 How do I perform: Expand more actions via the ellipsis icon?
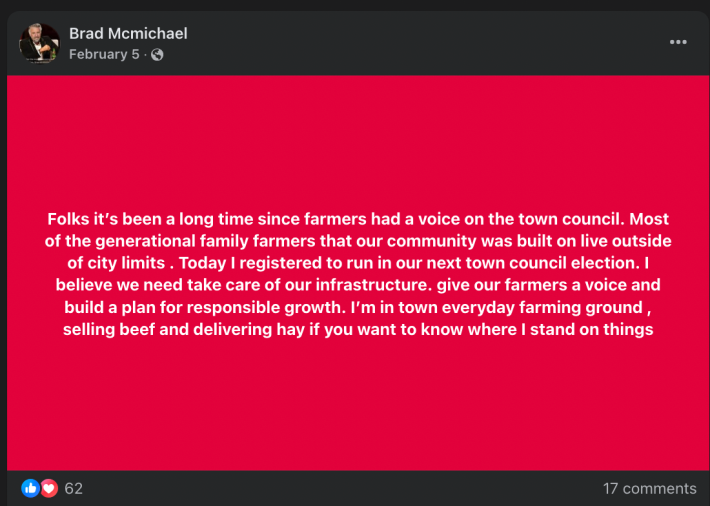(x=678, y=42)
